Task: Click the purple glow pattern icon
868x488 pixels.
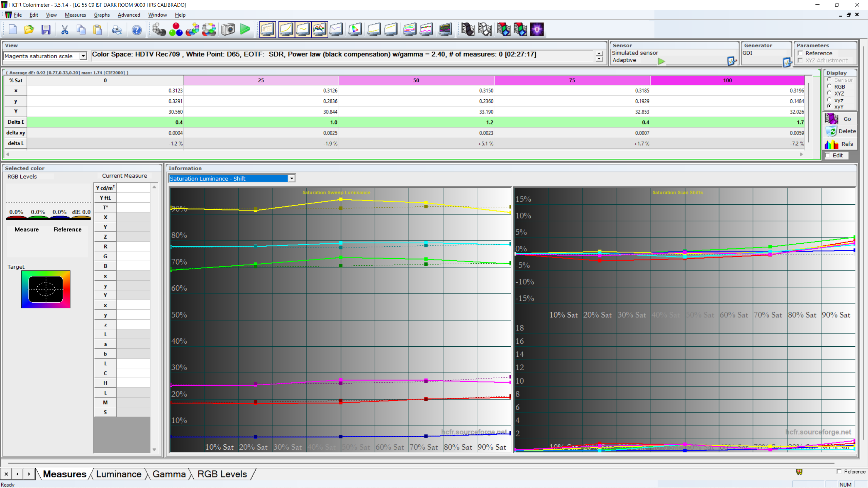Action: click(537, 30)
